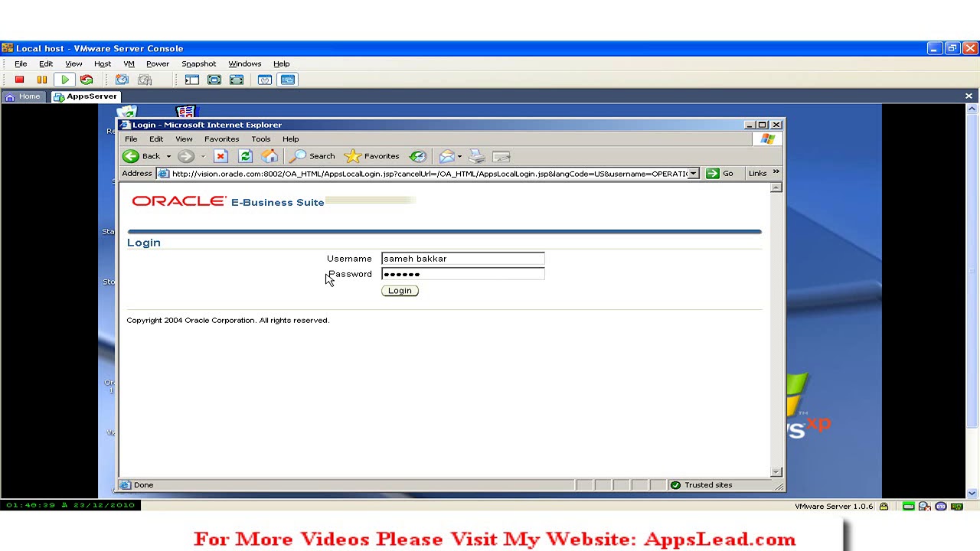Click the Oracle Login button
Image resolution: width=980 pixels, height=551 pixels.
[x=400, y=291]
